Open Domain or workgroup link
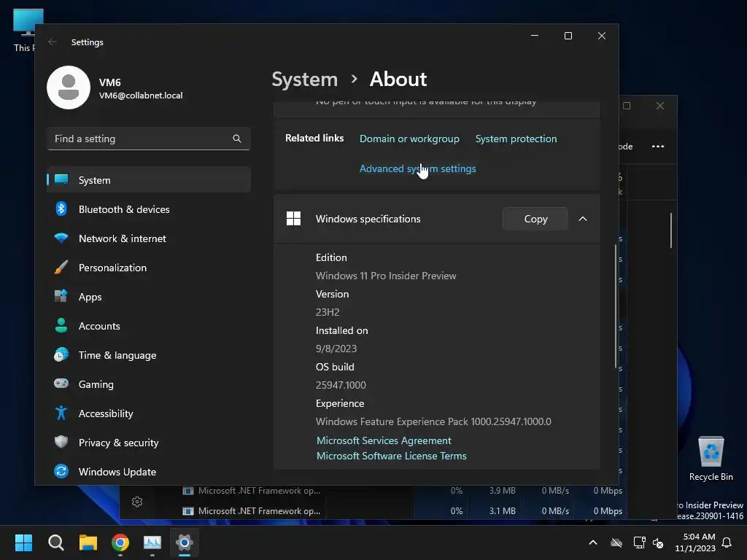This screenshot has width=747, height=560. [x=409, y=139]
